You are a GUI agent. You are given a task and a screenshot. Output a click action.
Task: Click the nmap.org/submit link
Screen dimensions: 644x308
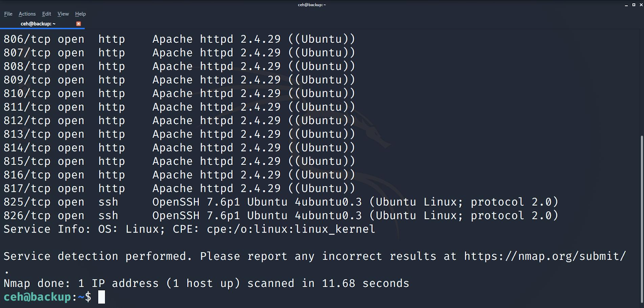(x=545, y=256)
